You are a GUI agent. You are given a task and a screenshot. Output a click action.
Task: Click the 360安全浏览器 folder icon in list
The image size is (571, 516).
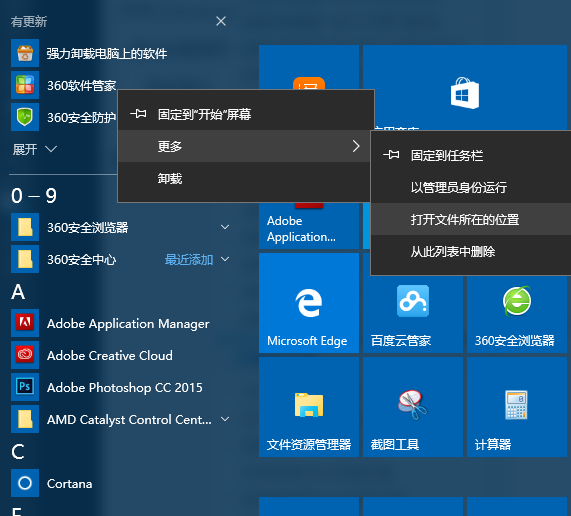point(25,227)
